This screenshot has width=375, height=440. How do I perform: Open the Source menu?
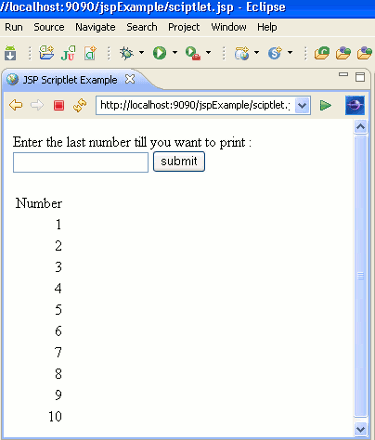pyautogui.click(x=49, y=27)
